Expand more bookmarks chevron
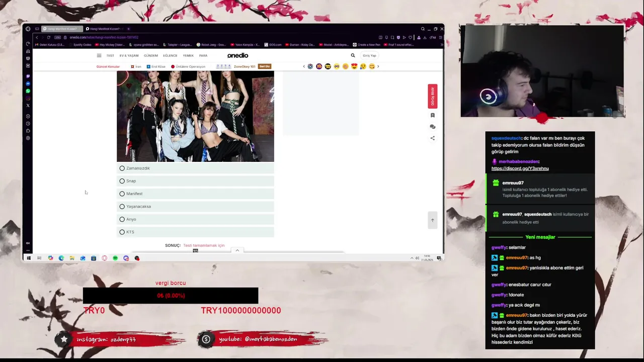 click(x=441, y=45)
